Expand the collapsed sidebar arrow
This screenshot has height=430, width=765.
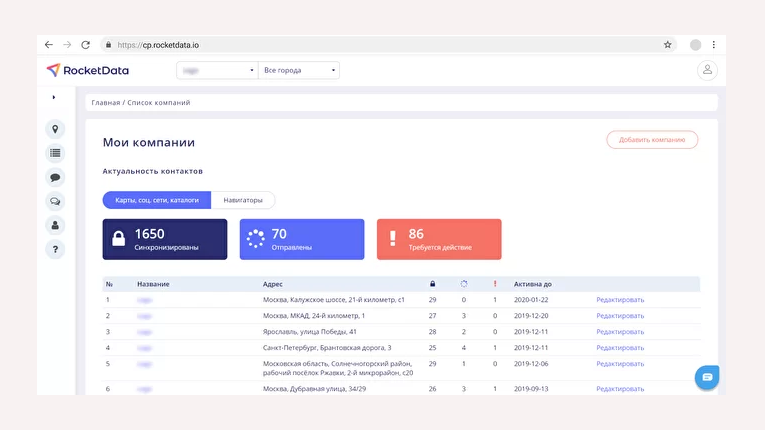54,97
